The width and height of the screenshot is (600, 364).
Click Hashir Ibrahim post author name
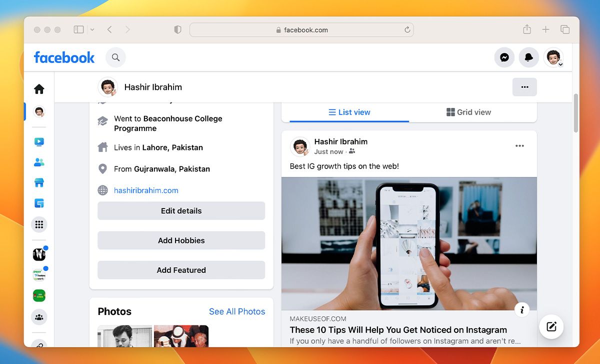tap(341, 141)
